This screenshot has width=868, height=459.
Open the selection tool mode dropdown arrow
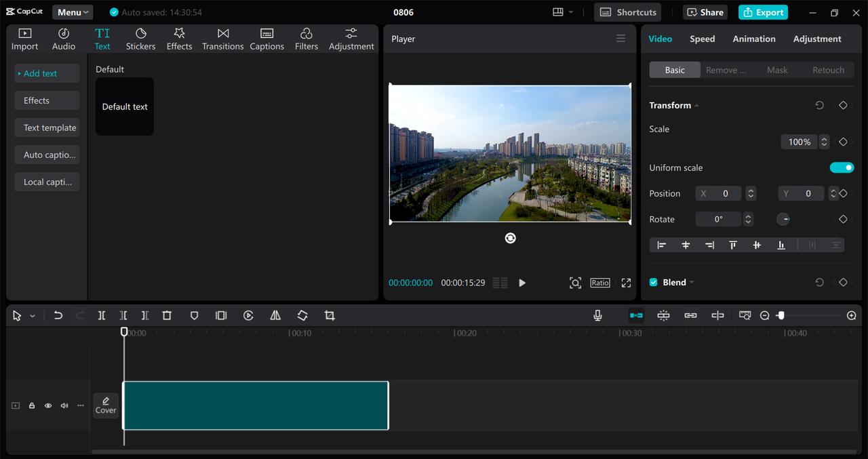pos(32,316)
